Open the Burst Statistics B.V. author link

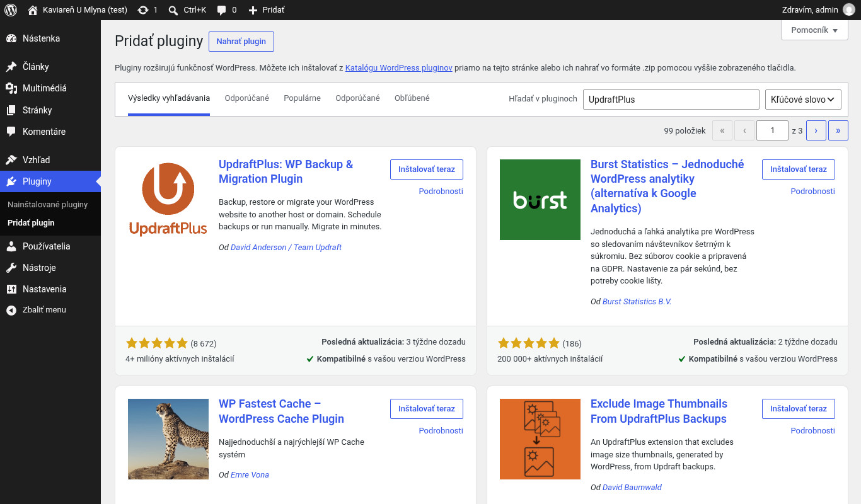[637, 302]
